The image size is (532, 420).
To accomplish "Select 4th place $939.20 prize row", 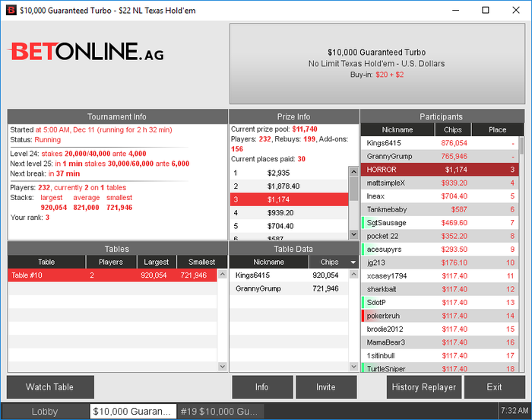I will 289,213.
